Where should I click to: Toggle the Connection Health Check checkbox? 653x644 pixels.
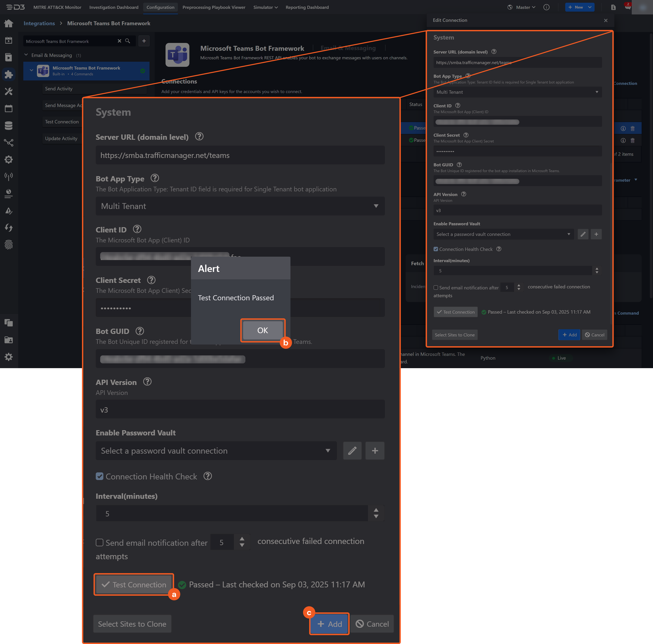[x=100, y=476]
